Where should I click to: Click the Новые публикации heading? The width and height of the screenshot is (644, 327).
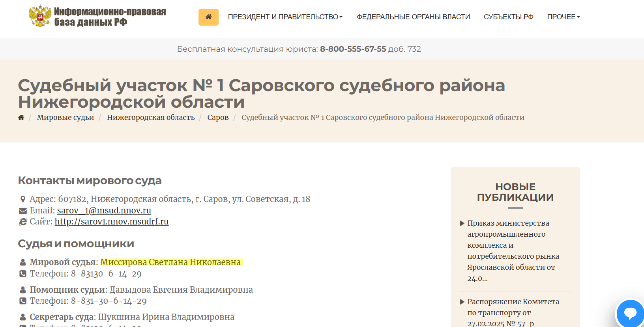click(515, 192)
